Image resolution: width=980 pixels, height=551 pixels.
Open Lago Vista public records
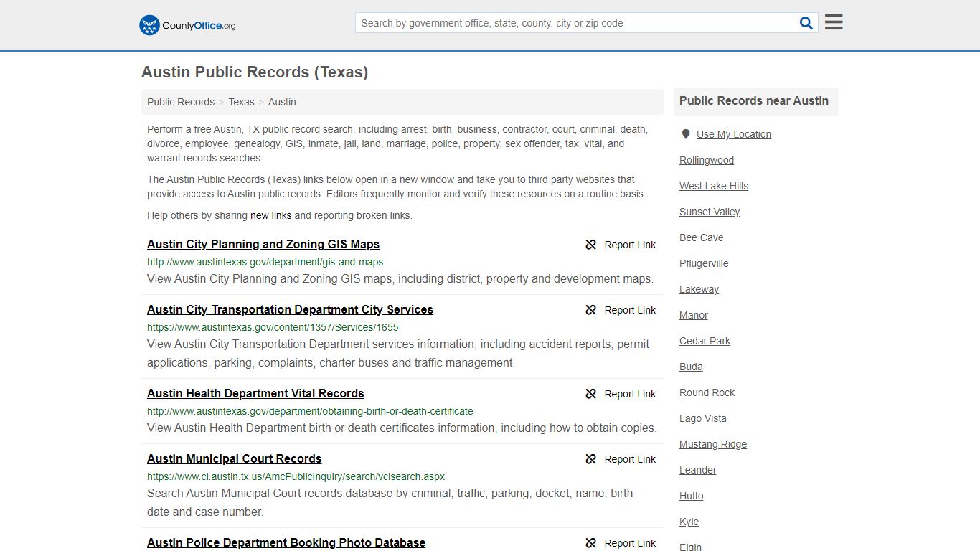[703, 418]
